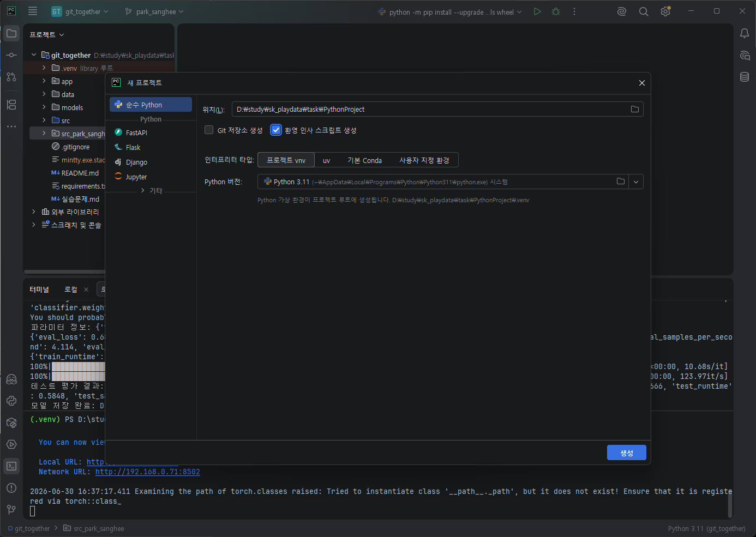Open the Python 3.11 interpreter status widget
The width and height of the screenshot is (756, 537).
tap(706, 528)
